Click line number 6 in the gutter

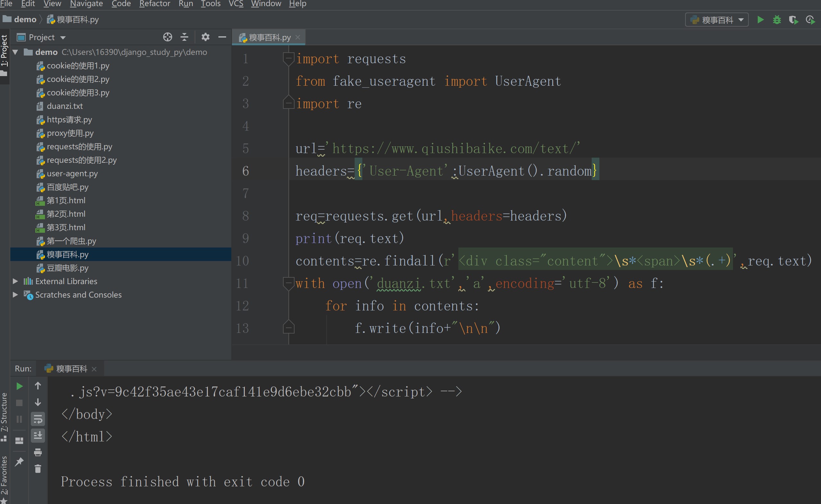245,171
